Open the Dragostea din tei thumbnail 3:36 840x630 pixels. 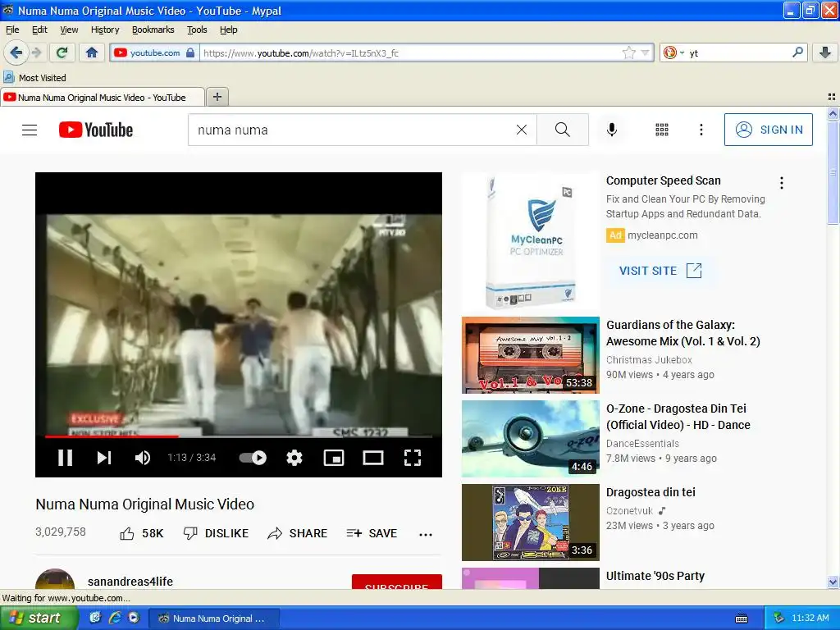coord(531,523)
